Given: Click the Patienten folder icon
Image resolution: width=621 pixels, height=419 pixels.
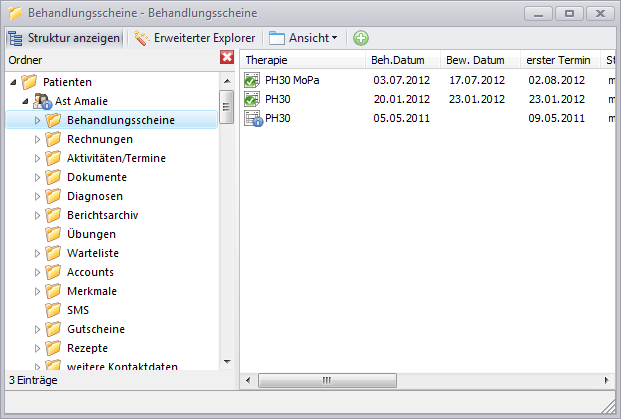Looking at the screenshot, I should pos(29,82).
